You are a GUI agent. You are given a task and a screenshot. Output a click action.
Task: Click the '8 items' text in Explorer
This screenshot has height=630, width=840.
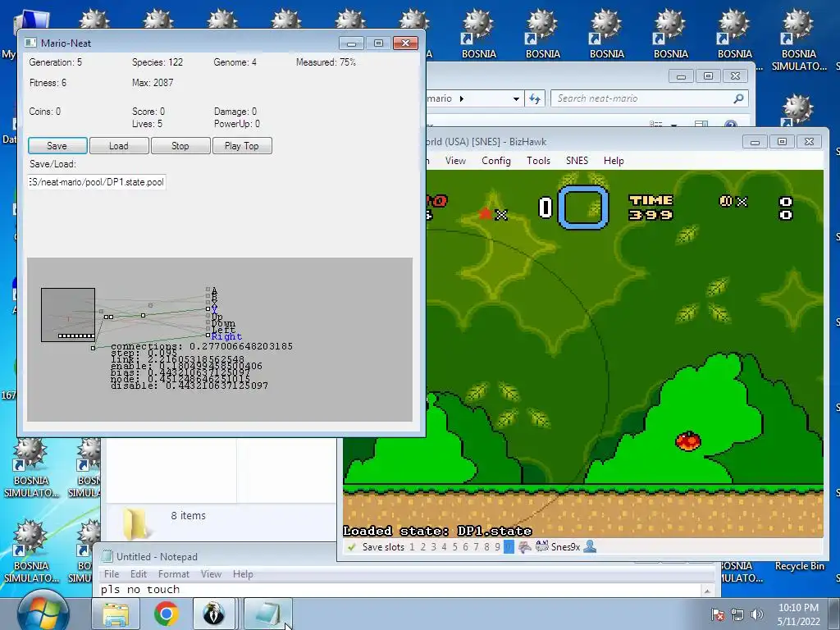coord(188,515)
